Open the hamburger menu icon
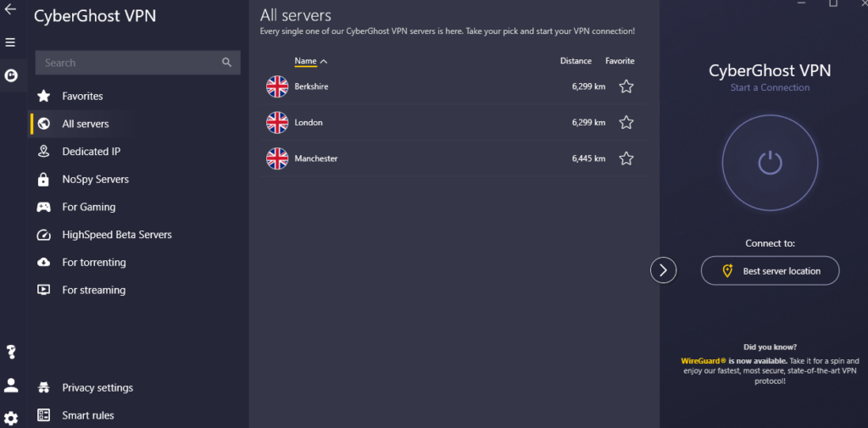This screenshot has height=428, width=868. click(10, 42)
